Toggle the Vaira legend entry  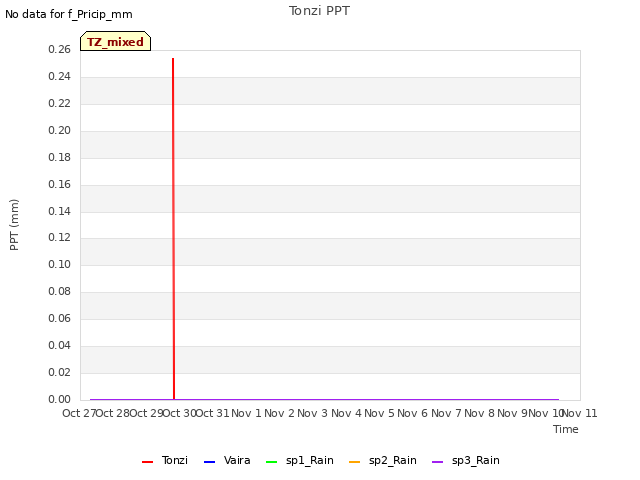pos(227,460)
